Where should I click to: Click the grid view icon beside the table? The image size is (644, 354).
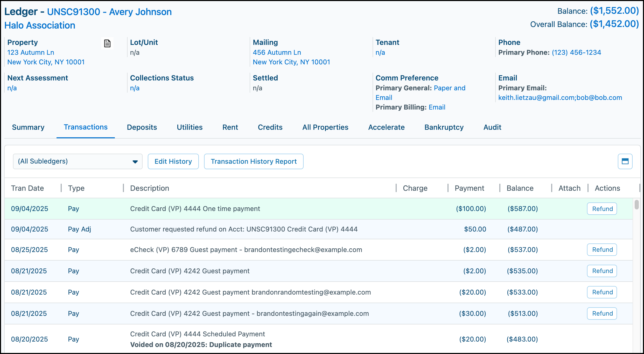625,161
